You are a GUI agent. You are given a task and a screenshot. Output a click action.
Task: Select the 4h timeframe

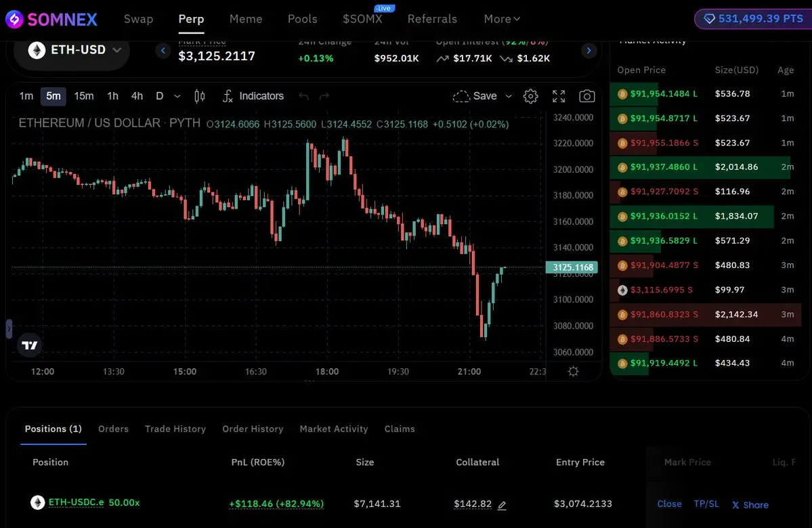(137, 95)
